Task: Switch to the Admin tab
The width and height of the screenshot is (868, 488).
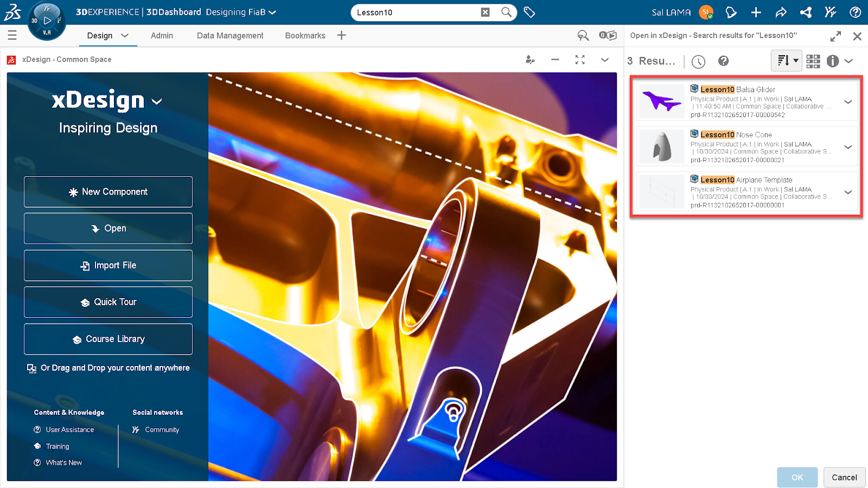Action: pos(162,36)
